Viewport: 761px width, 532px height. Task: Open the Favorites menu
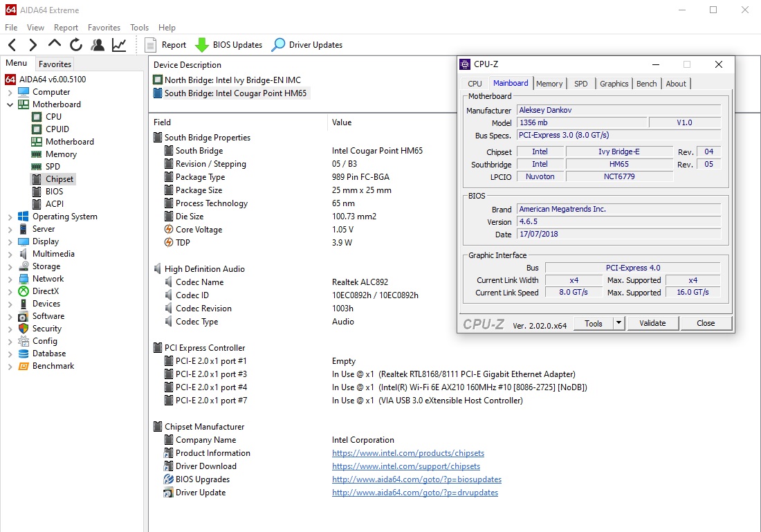pos(104,28)
